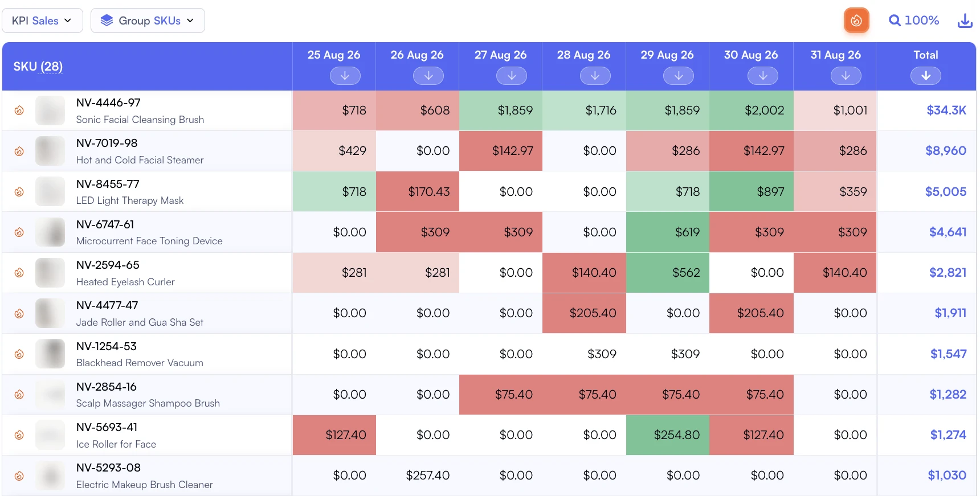The height and width of the screenshot is (496, 980).
Task: Select the LED Light Therapy Mask name
Action: click(x=130, y=200)
